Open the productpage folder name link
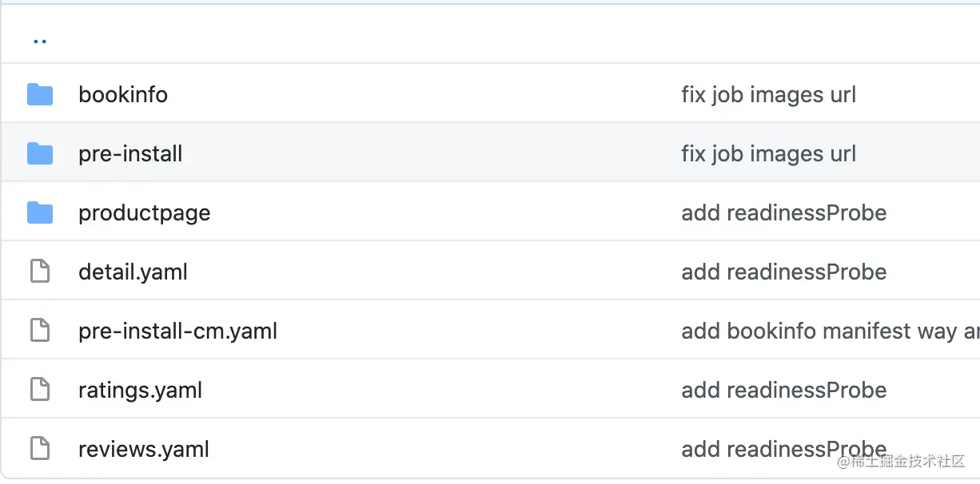Viewport: 980px width, 484px height. [145, 213]
